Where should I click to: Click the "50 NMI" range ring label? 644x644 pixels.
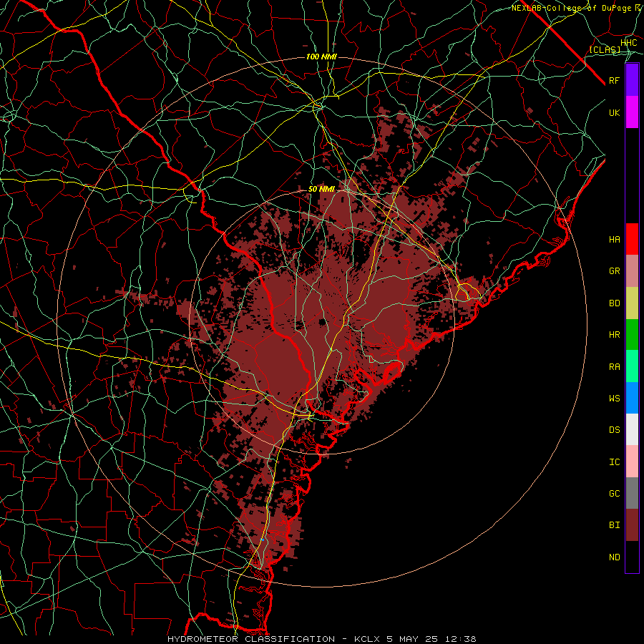point(321,189)
